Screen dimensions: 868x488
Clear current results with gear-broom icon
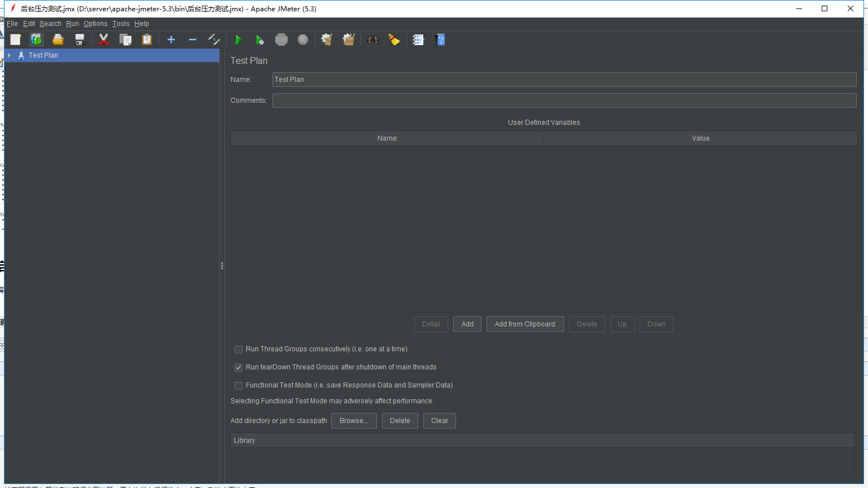click(327, 40)
